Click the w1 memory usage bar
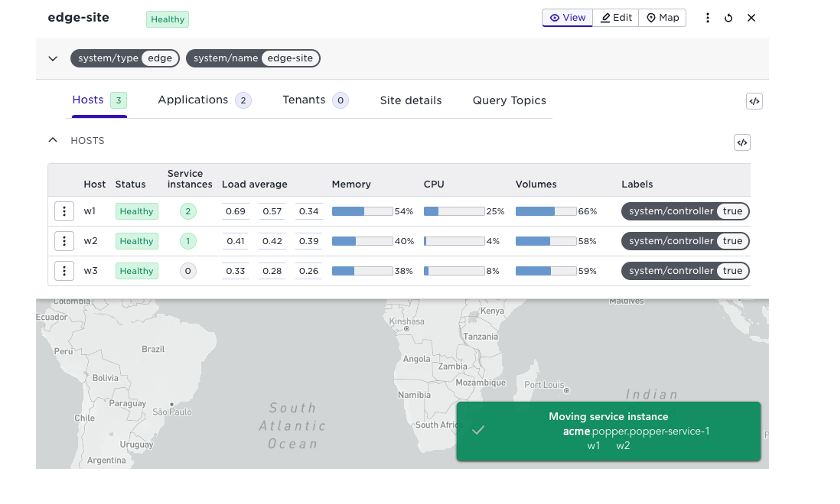840x504 pixels. coord(362,211)
